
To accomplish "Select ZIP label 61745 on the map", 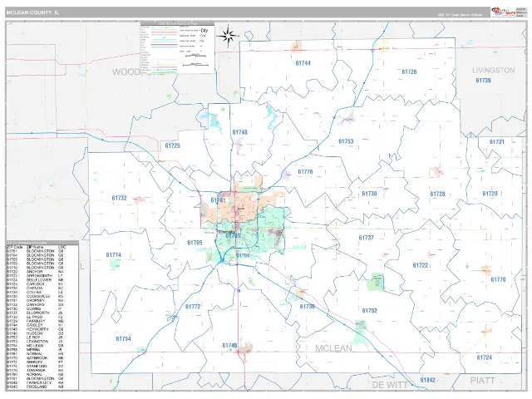I will pos(229,346).
